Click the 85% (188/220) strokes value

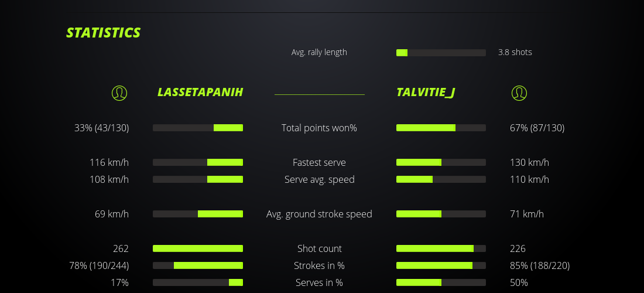(539, 265)
